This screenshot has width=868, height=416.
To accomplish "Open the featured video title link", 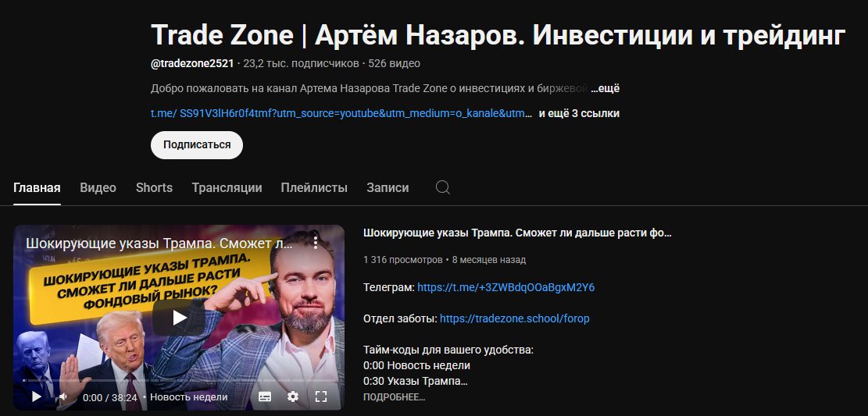I will (x=517, y=233).
